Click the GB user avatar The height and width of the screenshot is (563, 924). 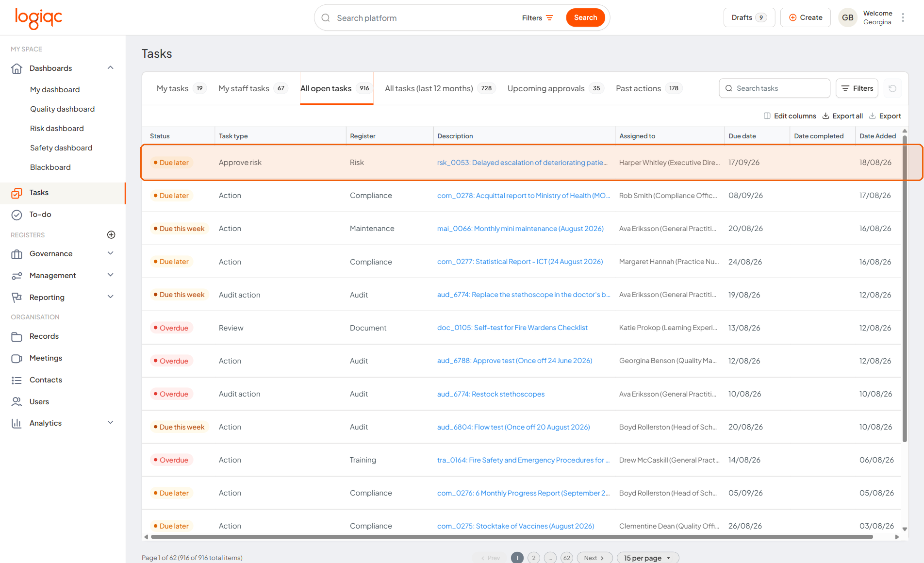pos(848,17)
